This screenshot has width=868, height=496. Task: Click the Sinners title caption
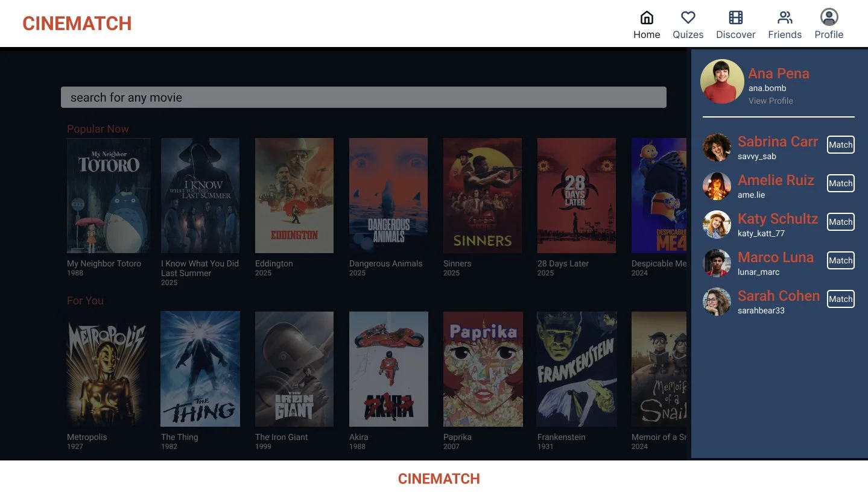[457, 263]
